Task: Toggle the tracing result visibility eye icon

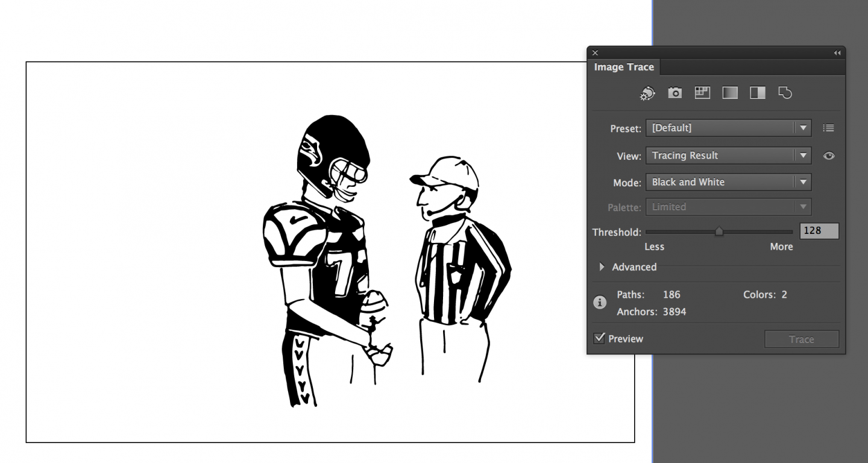Action: coord(829,156)
